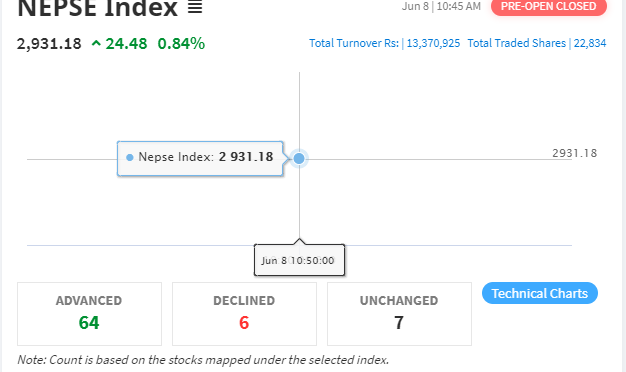Open the menu icon beside NEPSE Index

pos(195,7)
